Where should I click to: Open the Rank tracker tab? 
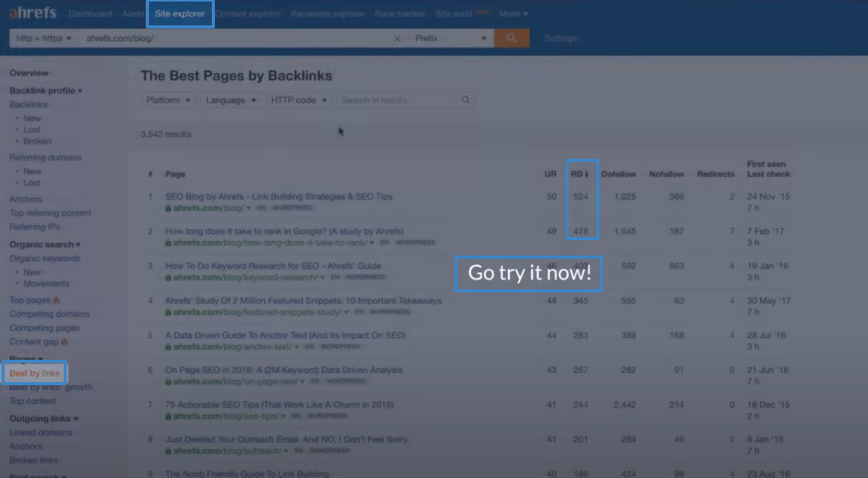[x=400, y=13]
